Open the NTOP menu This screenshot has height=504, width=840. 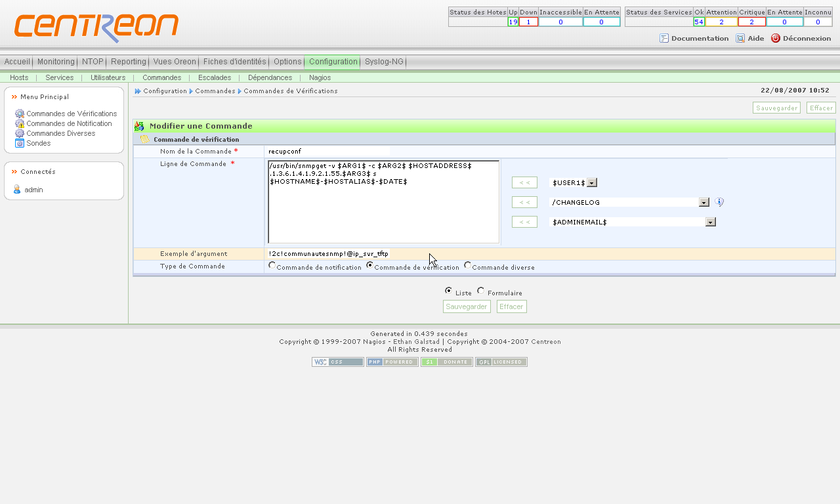(93, 62)
